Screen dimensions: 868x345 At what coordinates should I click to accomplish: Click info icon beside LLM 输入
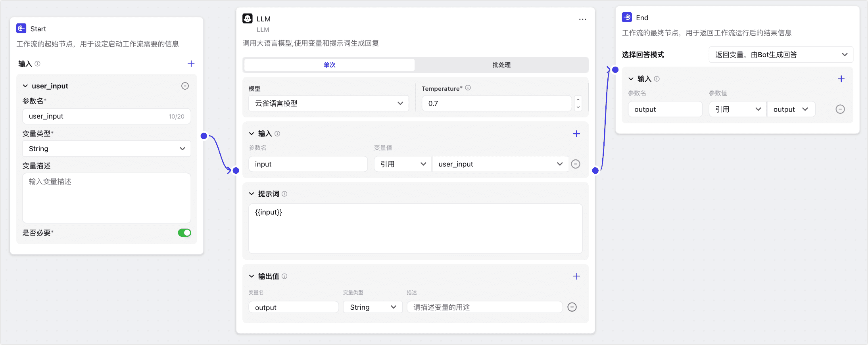click(277, 134)
